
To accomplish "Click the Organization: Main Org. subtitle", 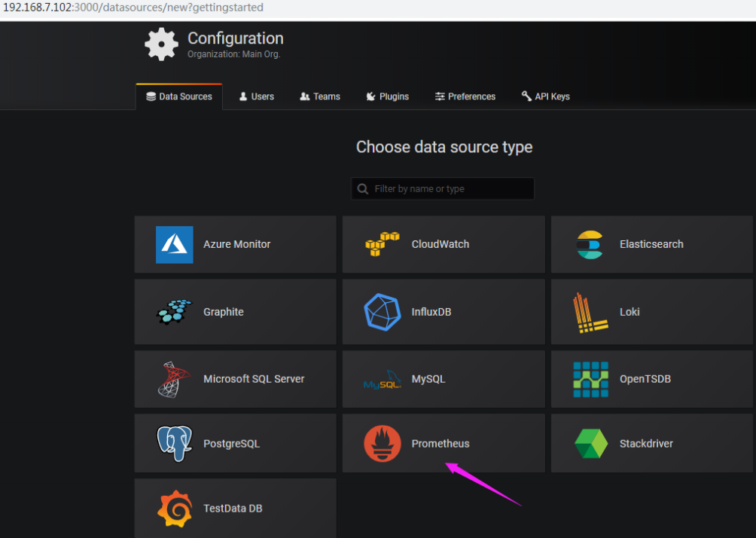I will coord(234,54).
